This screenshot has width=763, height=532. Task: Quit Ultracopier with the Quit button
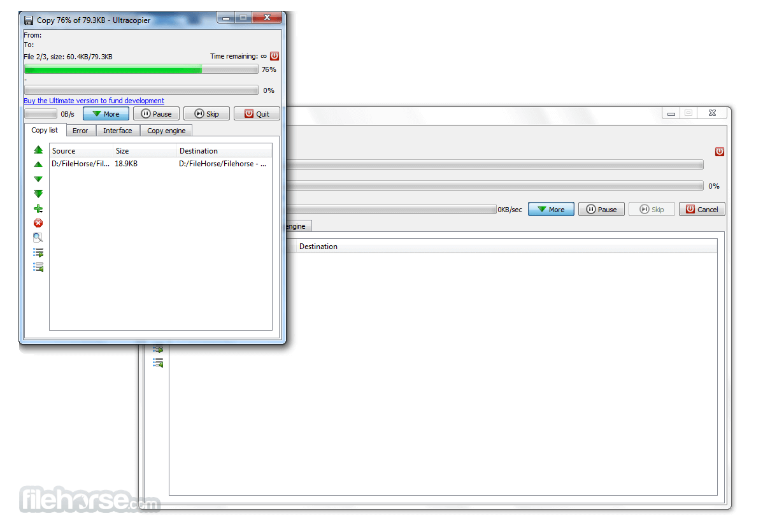point(257,113)
